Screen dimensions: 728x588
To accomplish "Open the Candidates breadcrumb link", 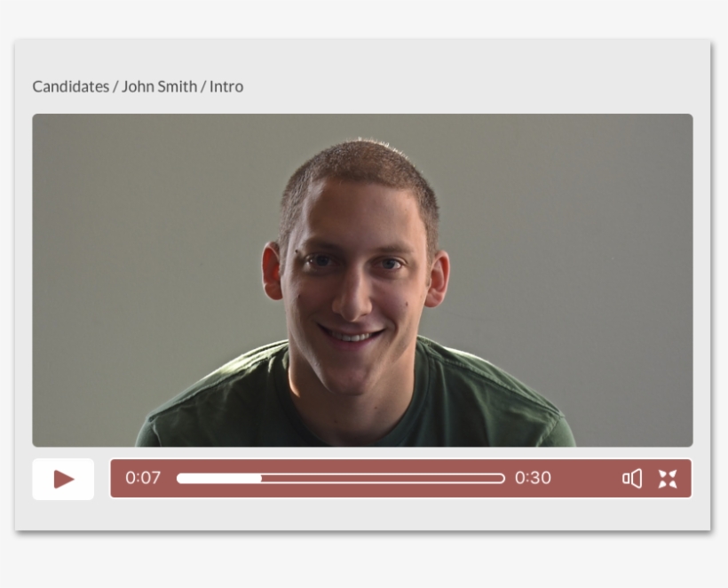I will coord(70,86).
